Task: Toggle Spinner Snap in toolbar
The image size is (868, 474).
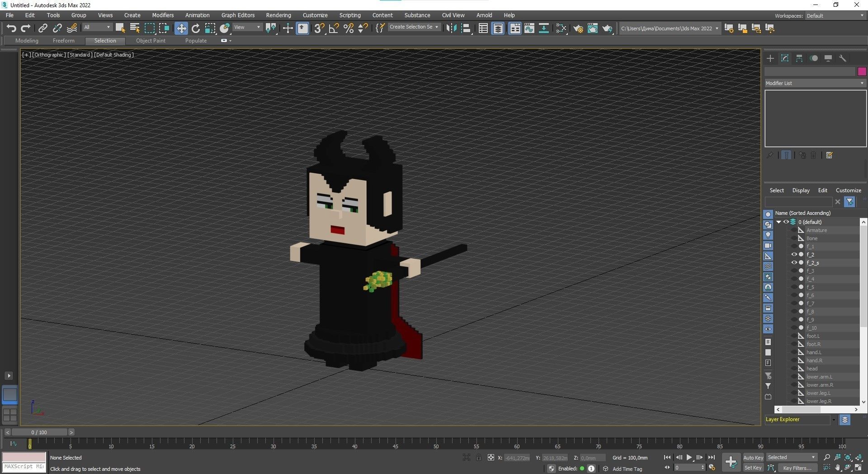Action: (x=363, y=28)
